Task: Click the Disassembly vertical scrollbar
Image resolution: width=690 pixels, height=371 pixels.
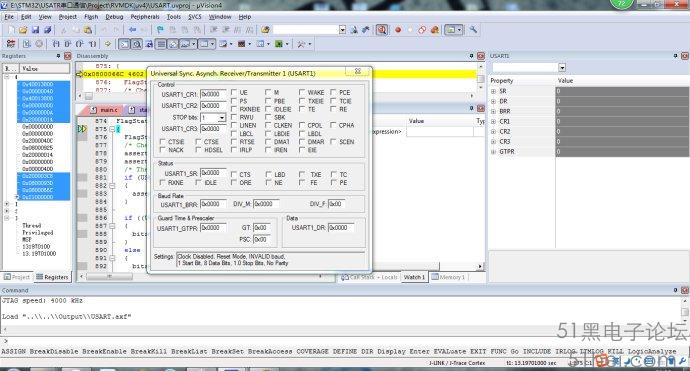Action: (481, 78)
